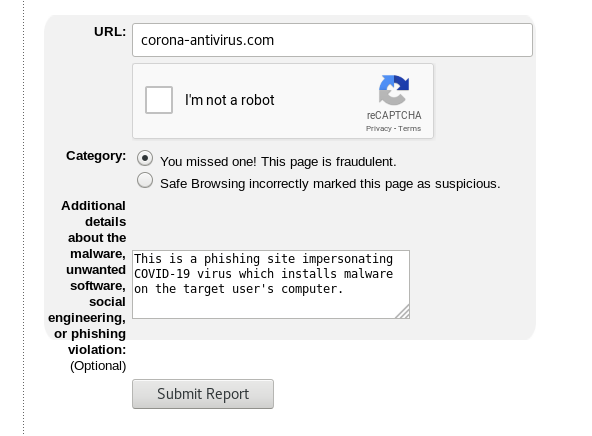Click the Submit Report button
592x436 pixels.
[203, 394]
